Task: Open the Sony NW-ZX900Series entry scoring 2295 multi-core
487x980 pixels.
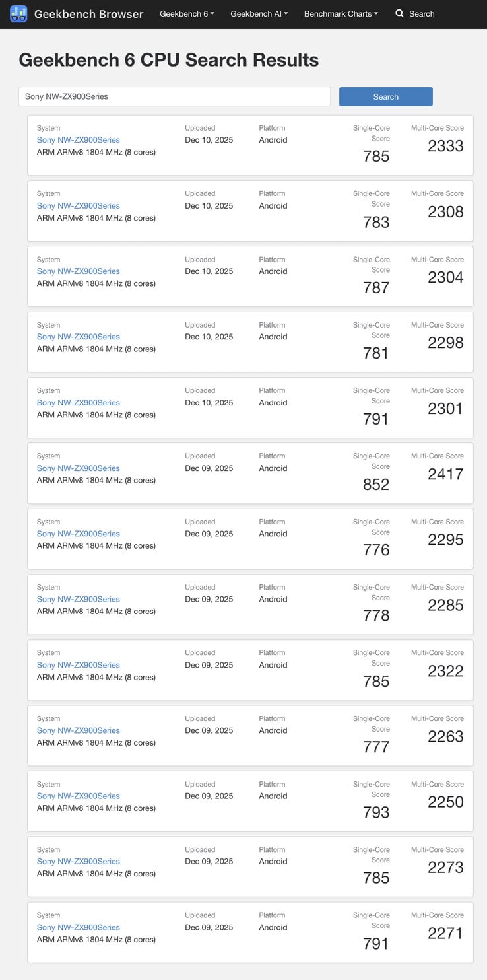Action: tap(249, 539)
